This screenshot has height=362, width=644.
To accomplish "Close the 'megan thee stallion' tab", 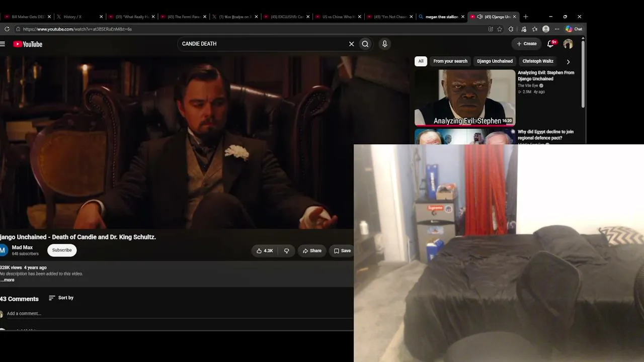I will 463,17.
